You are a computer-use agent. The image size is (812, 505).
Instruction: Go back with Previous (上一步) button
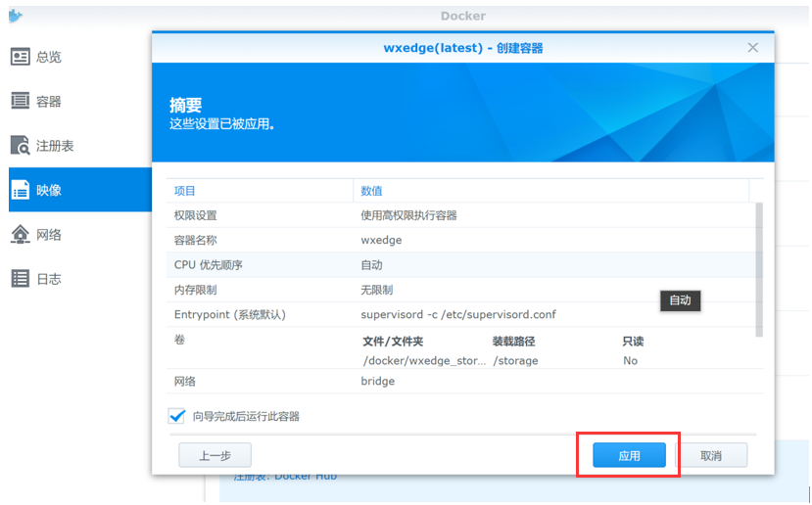pos(215,455)
